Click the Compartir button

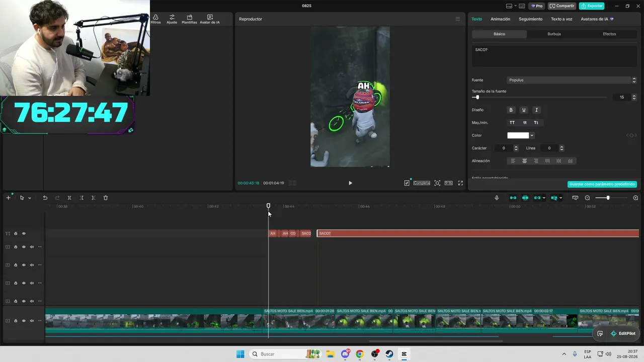562,6
